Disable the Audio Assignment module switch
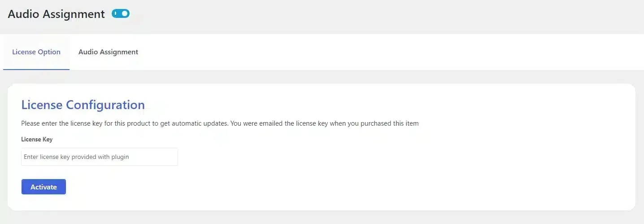Viewport: 644px width, 224px height. tap(121, 14)
